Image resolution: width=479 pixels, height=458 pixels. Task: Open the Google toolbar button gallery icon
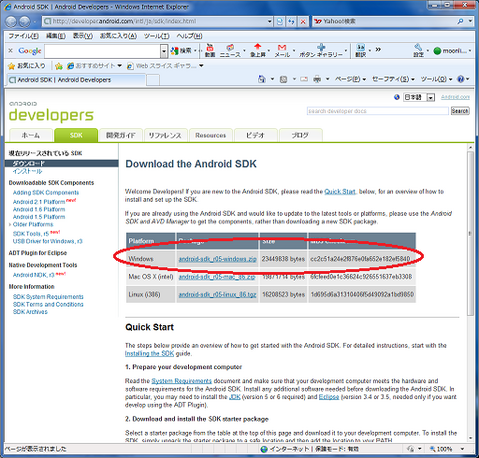321,50
